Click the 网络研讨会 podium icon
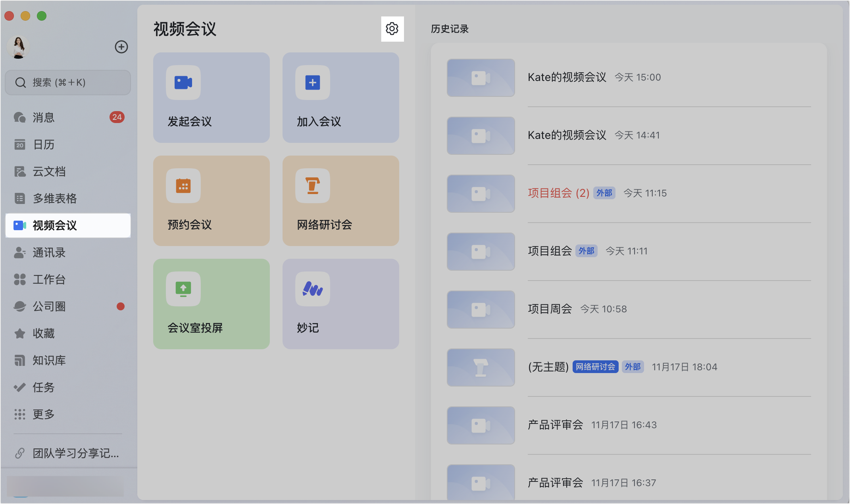This screenshot has height=504, width=850. [313, 186]
